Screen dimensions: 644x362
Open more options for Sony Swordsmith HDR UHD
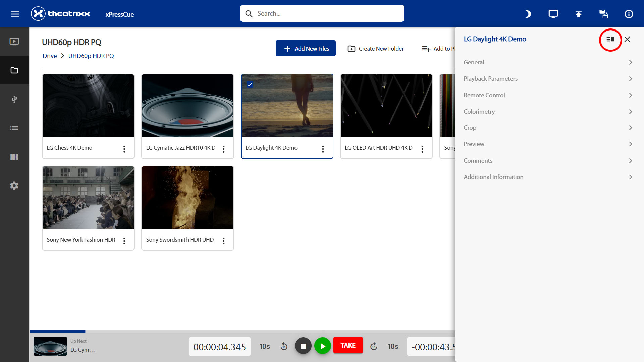[x=224, y=241]
